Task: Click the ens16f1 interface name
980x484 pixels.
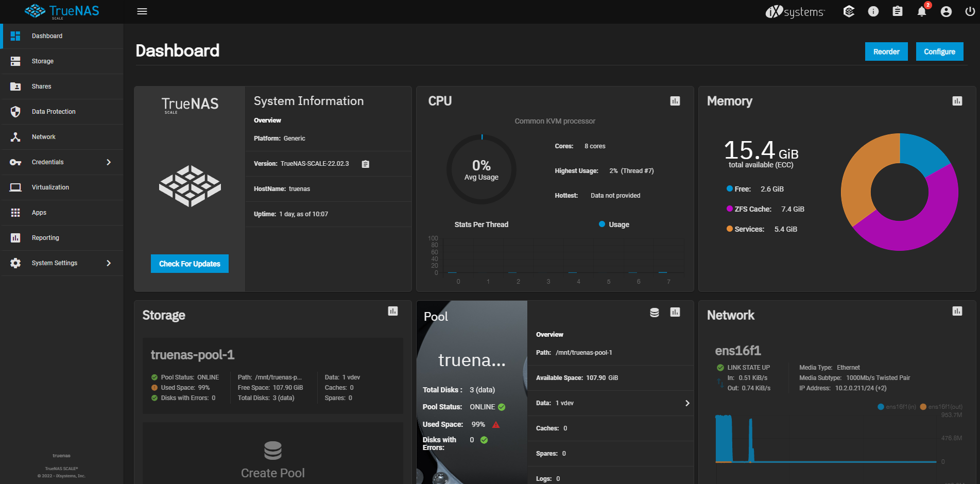Action: point(738,351)
